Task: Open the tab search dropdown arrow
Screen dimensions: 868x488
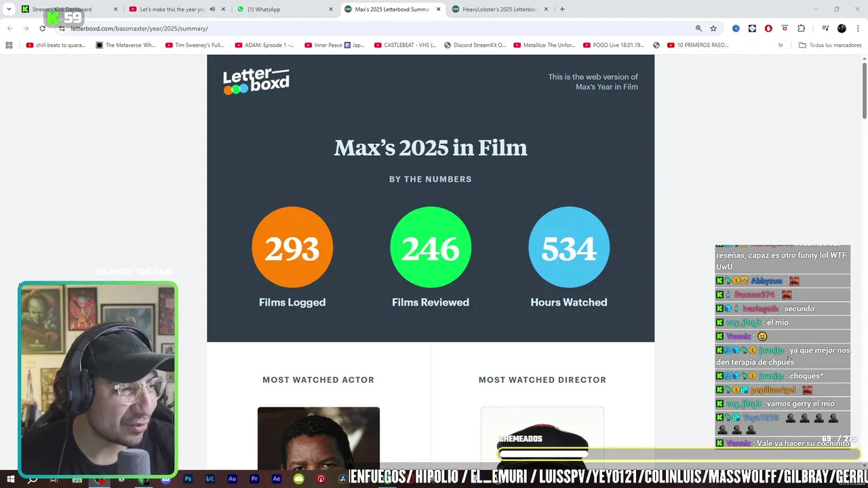Action: pyautogui.click(x=9, y=9)
